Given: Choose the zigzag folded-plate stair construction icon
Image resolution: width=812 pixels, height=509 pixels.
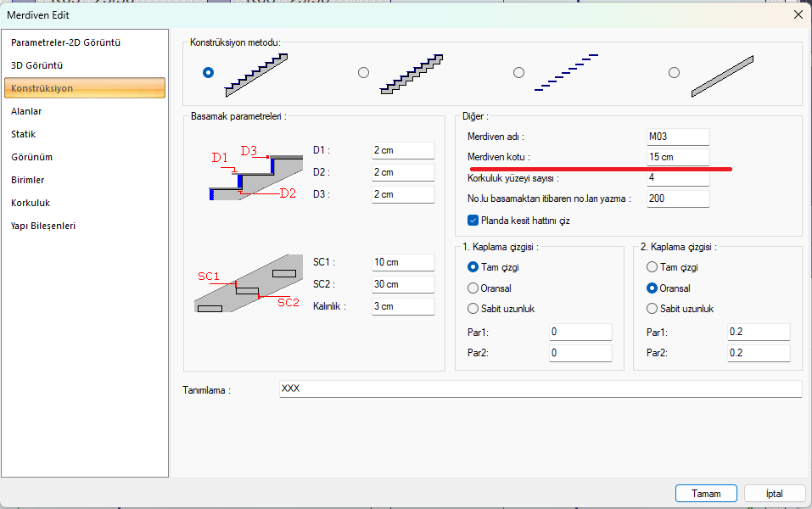Looking at the screenshot, I should 412,74.
